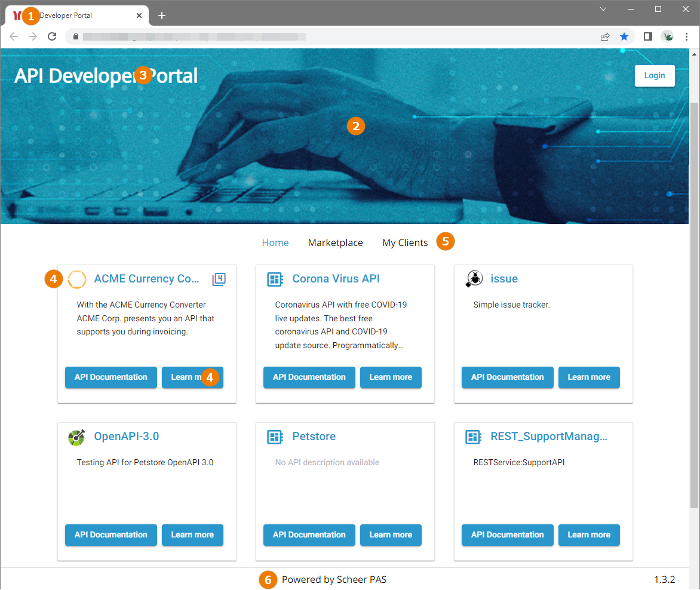This screenshot has height=590, width=700.
Task: Reload the Developer Portal page
Action: tap(52, 36)
